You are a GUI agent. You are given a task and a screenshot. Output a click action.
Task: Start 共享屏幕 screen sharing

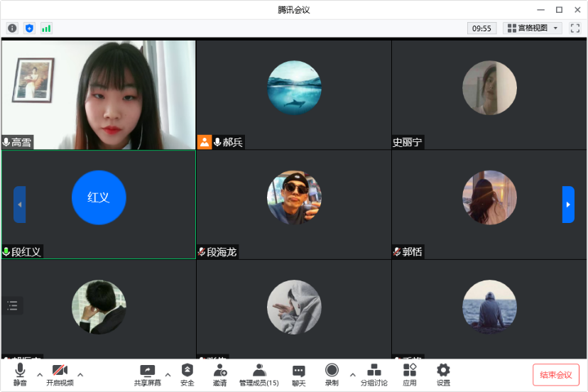148,374
